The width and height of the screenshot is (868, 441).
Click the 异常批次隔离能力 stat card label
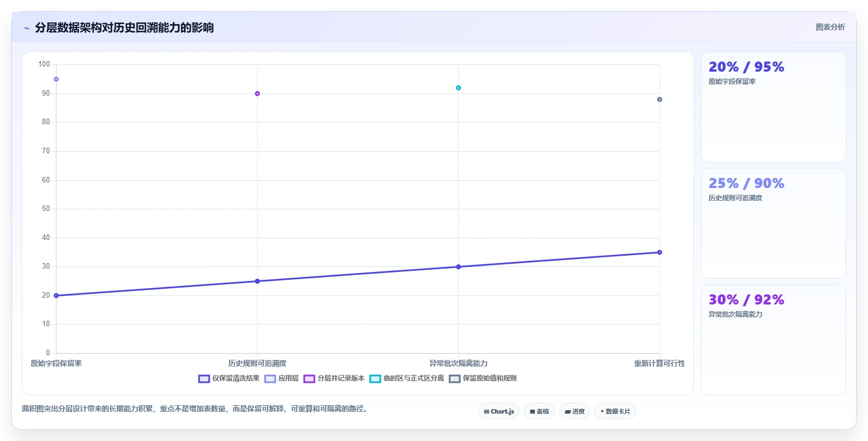pos(735,315)
